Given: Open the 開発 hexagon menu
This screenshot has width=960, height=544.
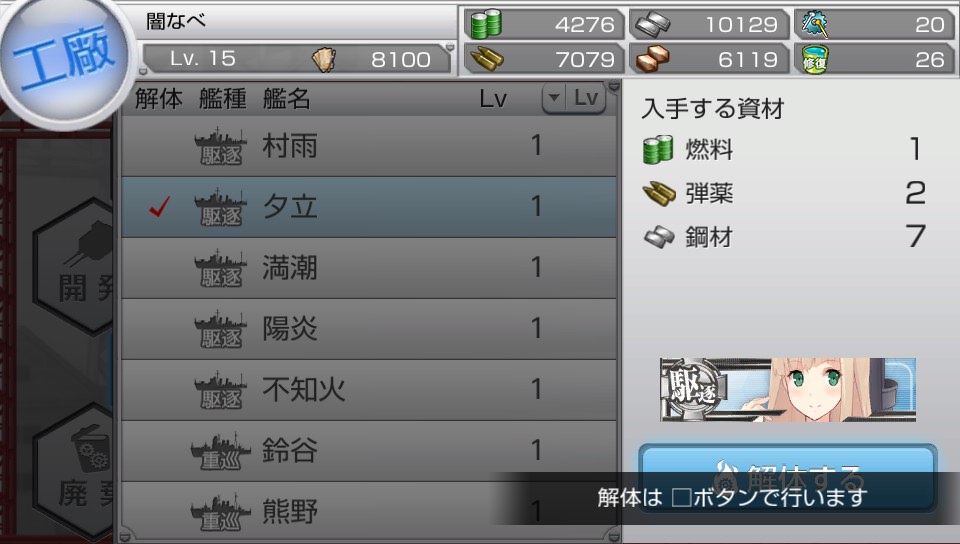Looking at the screenshot, I should point(74,266).
